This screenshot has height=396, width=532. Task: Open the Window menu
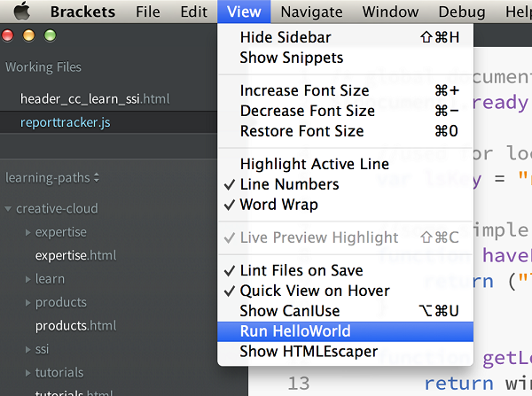point(390,12)
